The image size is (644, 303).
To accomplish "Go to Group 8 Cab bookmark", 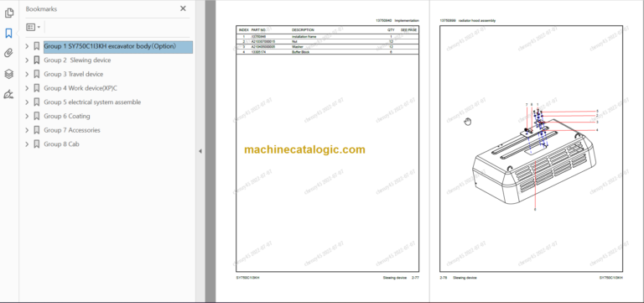I will coord(61,144).
